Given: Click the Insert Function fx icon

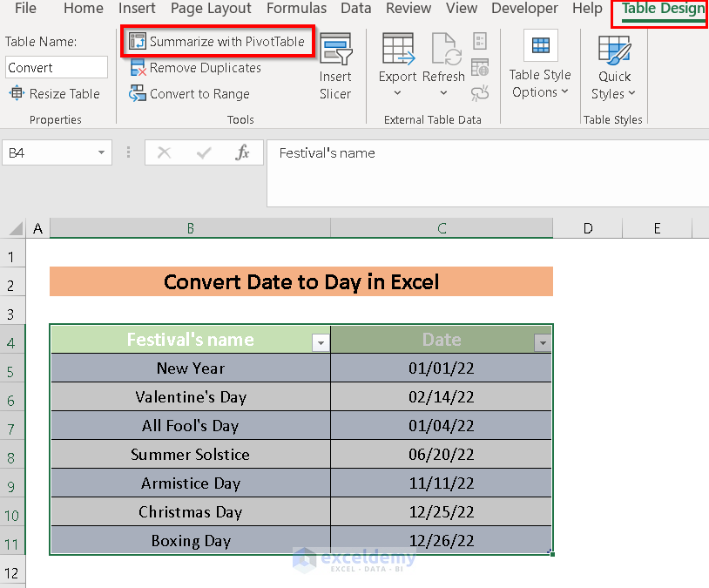Looking at the screenshot, I should point(242,153).
